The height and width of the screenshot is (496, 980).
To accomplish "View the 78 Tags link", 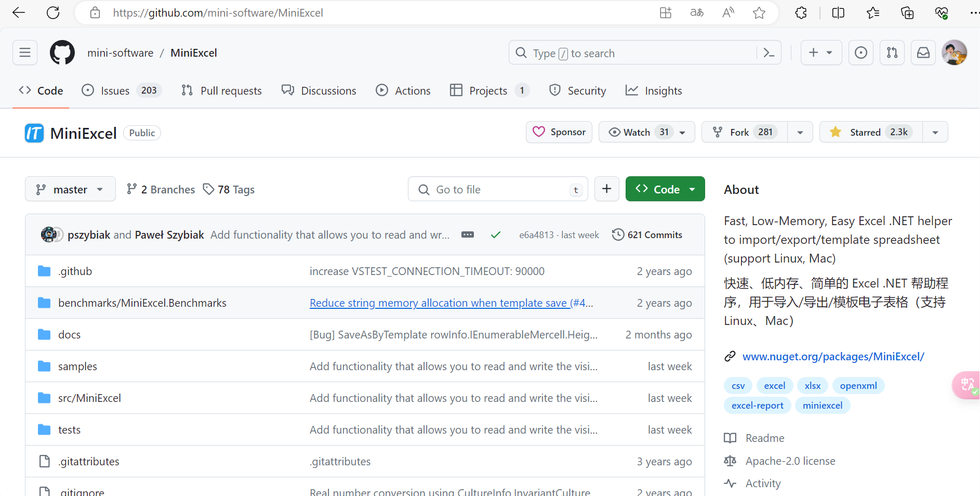I will click(229, 189).
